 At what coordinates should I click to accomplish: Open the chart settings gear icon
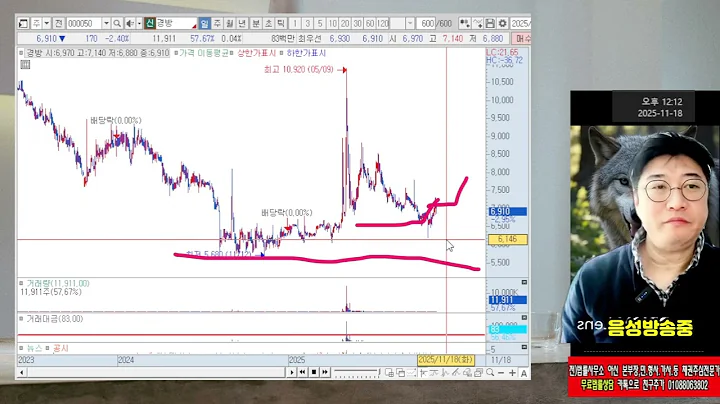tap(503, 23)
